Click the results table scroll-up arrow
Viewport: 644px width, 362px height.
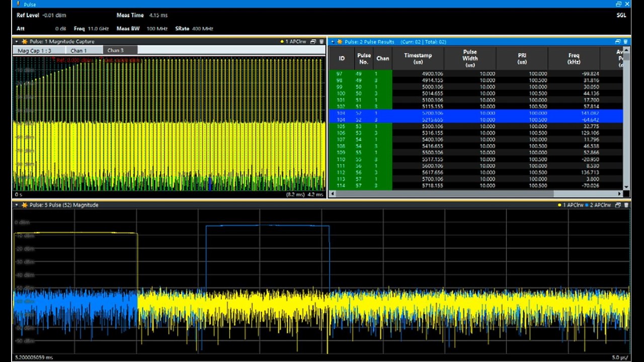626,50
